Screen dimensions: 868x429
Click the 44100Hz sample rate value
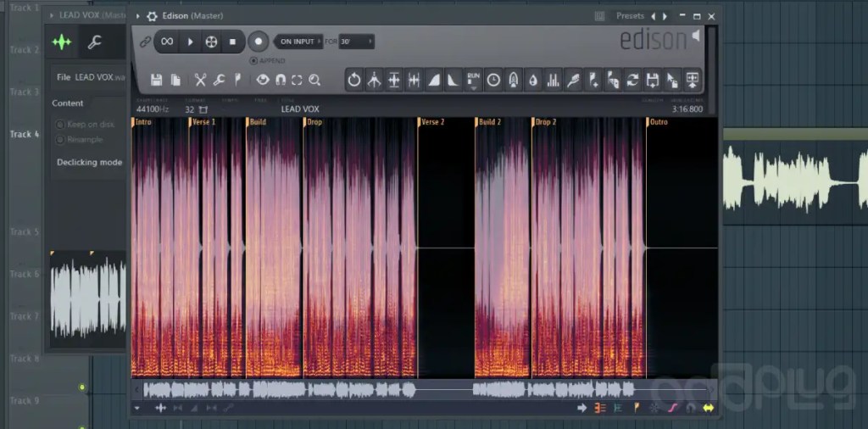(153, 109)
